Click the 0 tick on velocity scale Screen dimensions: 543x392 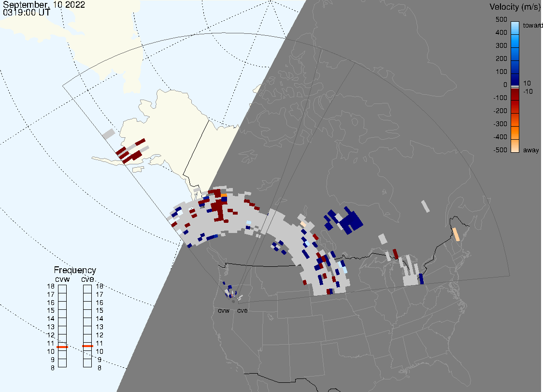coord(505,85)
